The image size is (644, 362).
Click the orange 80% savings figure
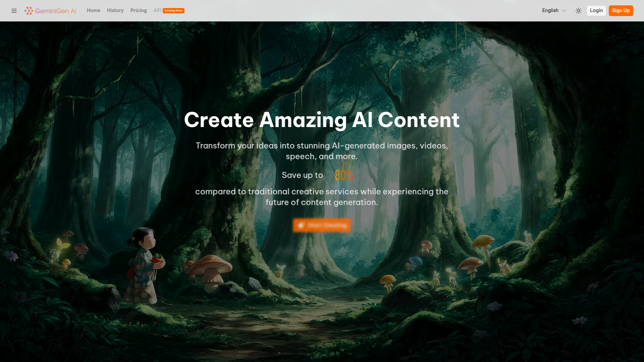[344, 175]
